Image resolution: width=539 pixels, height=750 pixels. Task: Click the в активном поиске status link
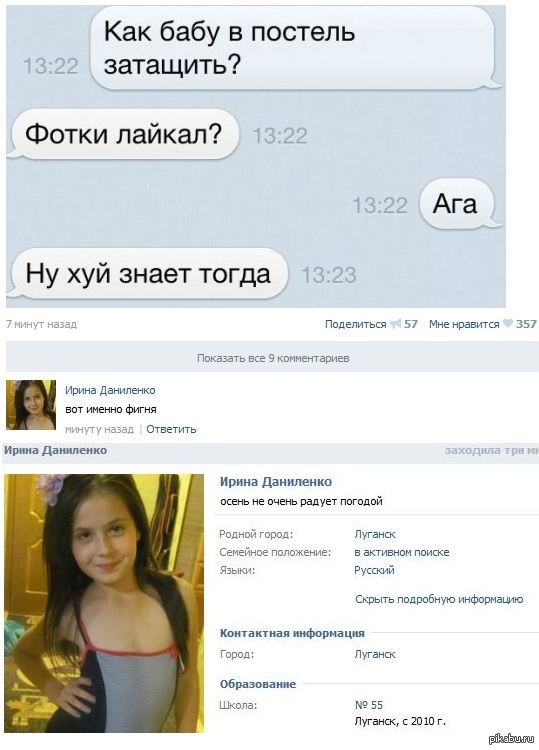pyautogui.click(x=402, y=552)
